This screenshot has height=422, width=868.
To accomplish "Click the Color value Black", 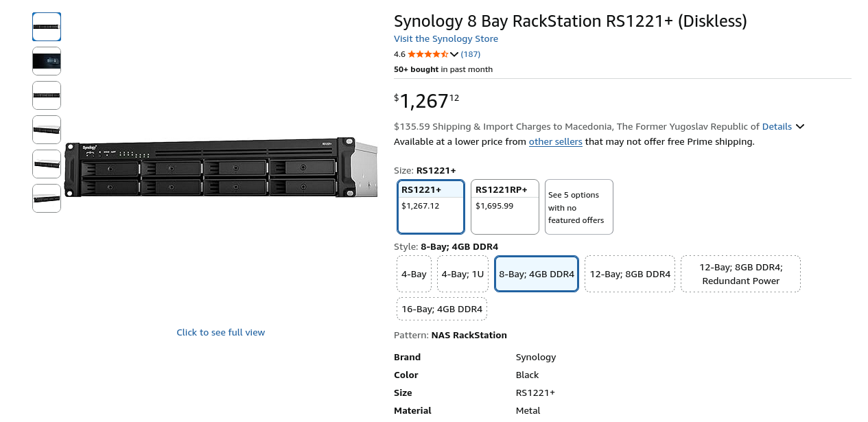I will (x=528, y=375).
